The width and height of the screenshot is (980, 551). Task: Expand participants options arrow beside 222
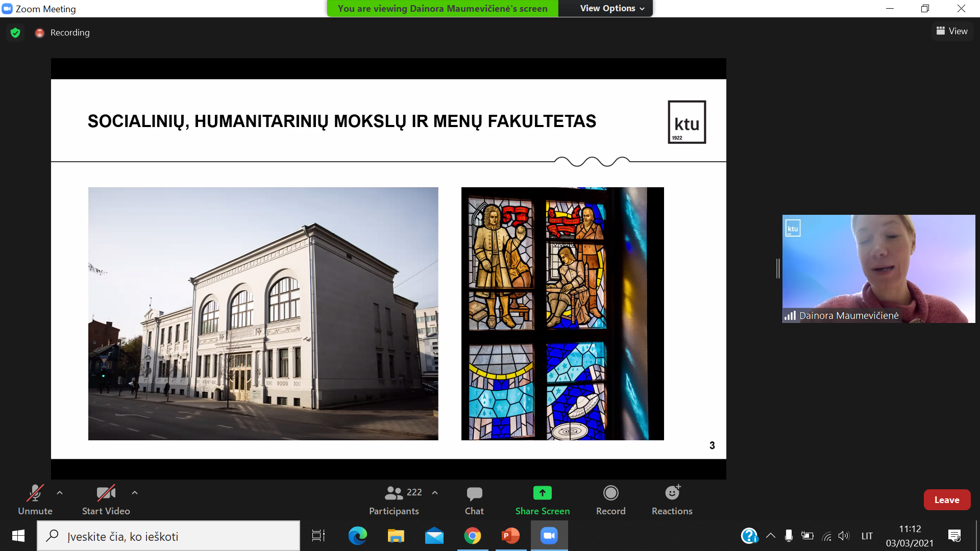click(435, 493)
